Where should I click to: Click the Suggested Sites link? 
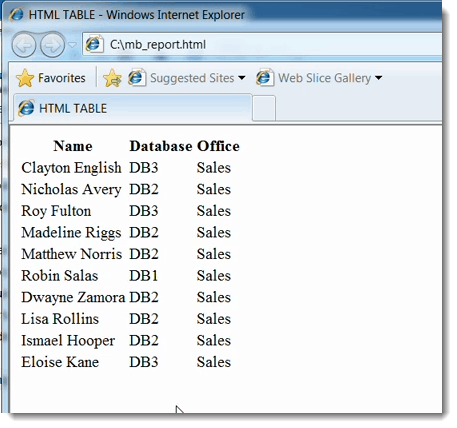click(x=192, y=78)
